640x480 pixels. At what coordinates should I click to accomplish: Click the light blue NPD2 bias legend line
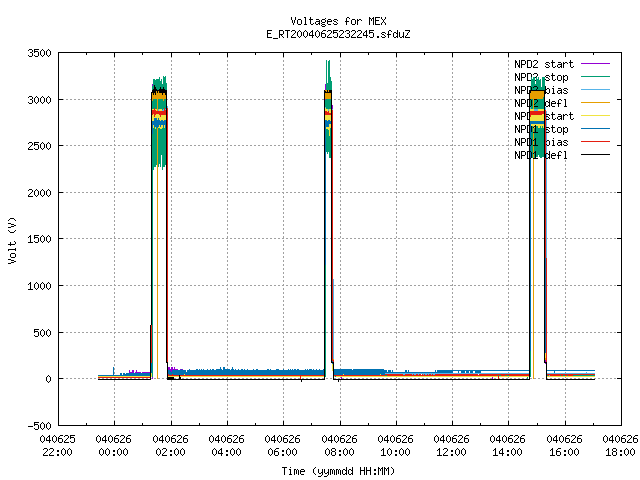tap(595, 89)
